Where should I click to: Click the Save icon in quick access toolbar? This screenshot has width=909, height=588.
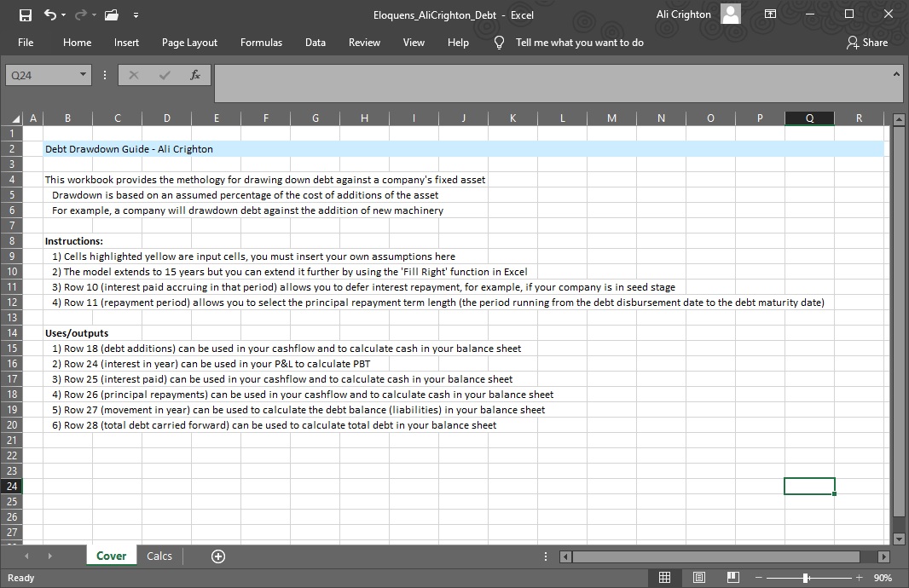pyautogui.click(x=26, y=15)
